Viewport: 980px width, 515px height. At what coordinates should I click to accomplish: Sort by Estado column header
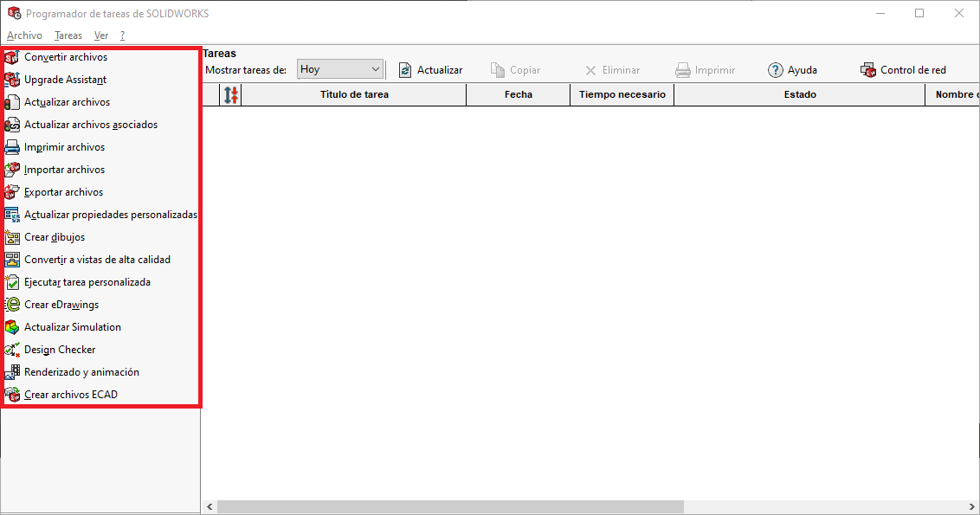(x=799, y=94)
